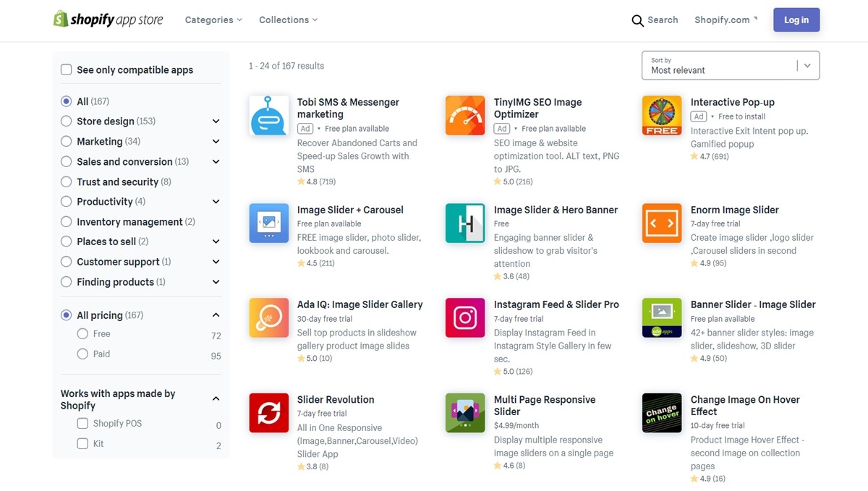Open Ada IQ: Image Slider Gallery title
The width and height of the screenshot is (868, 491).
click(x=359, y=305)
